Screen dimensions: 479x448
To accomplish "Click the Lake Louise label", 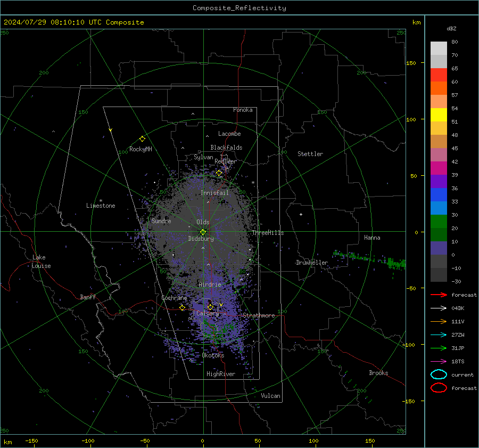I will pos(41,262).
